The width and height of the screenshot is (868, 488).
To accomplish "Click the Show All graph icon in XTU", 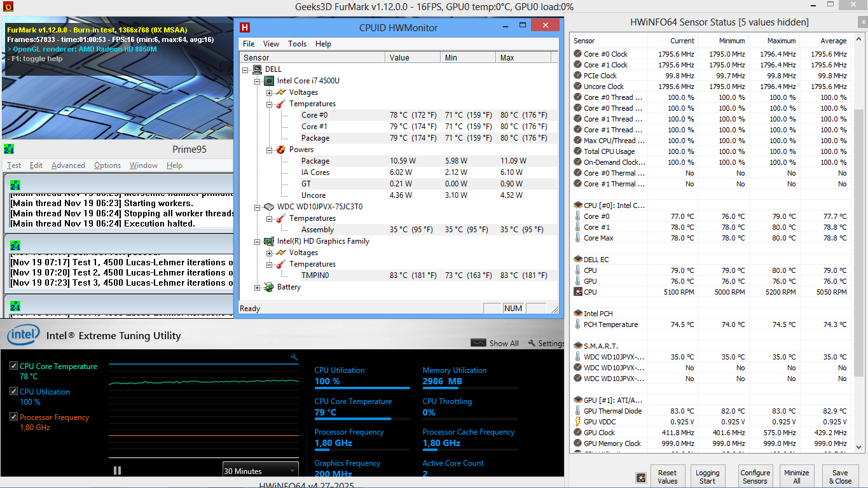I will point(478,343).
